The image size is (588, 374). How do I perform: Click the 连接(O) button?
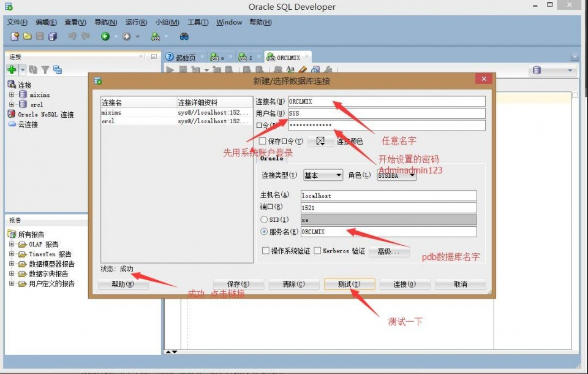click(x=405, y=284)
